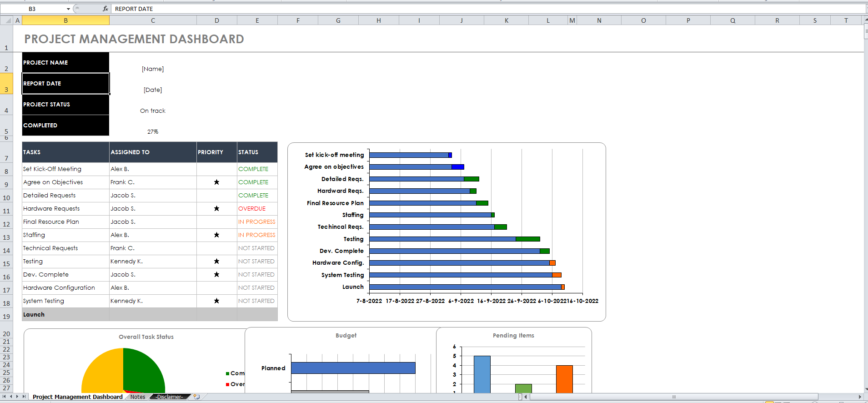
Task: Click the priority star in Staffing row
Action: 217,235
